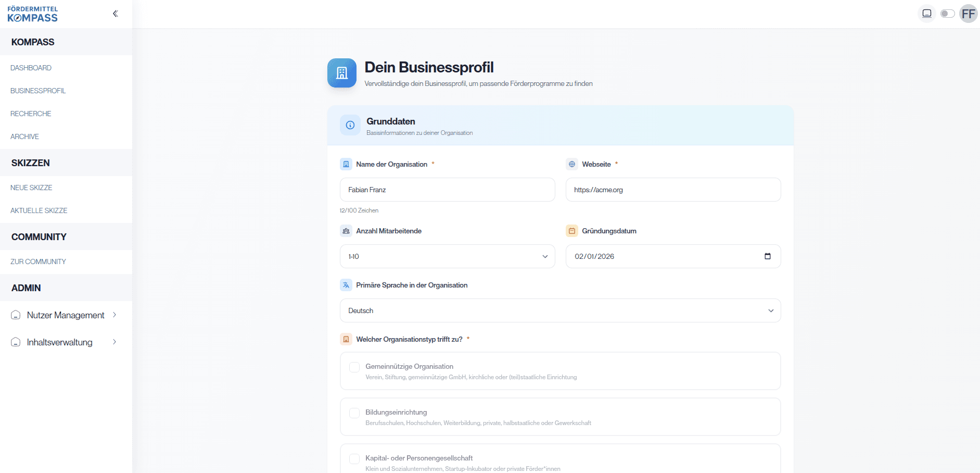Click the globe icon beside Webseite label
This screenshot has width=980, height=473.
coord(571,164)
